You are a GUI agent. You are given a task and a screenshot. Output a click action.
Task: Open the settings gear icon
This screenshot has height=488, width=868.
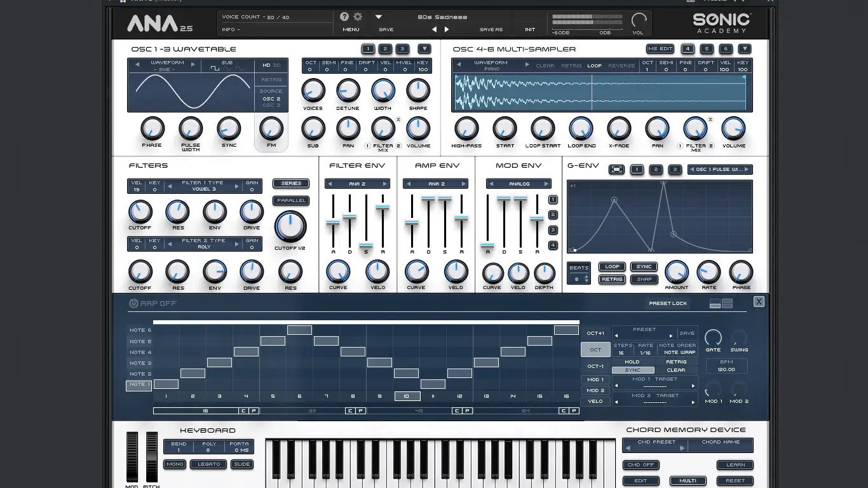pos(357,17)
